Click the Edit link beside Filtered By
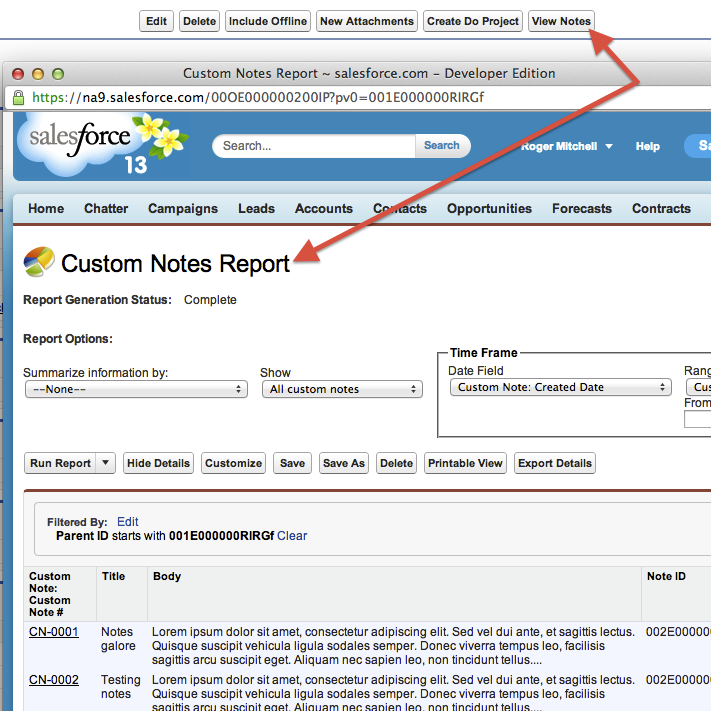This screenshot has width=711, height=711. 127,522
